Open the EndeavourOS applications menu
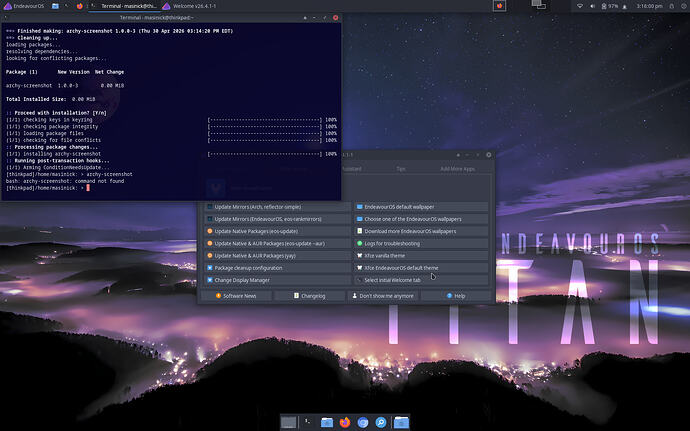The height and width of the screenshot is (431, 690). [24, 6]
